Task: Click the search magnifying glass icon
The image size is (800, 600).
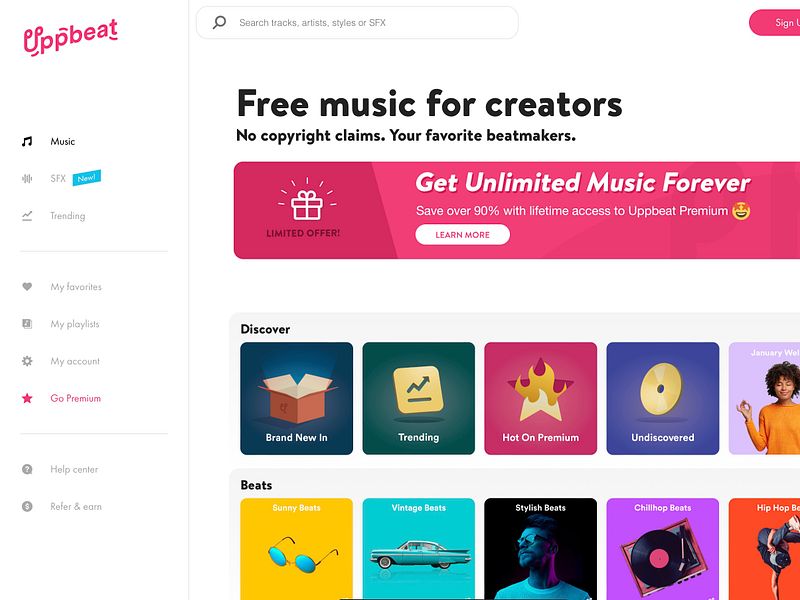Action: pos(218,22)
